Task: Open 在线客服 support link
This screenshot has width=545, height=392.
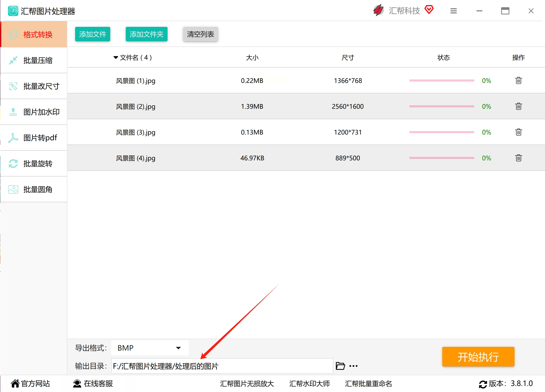Action: coord(93,383)
